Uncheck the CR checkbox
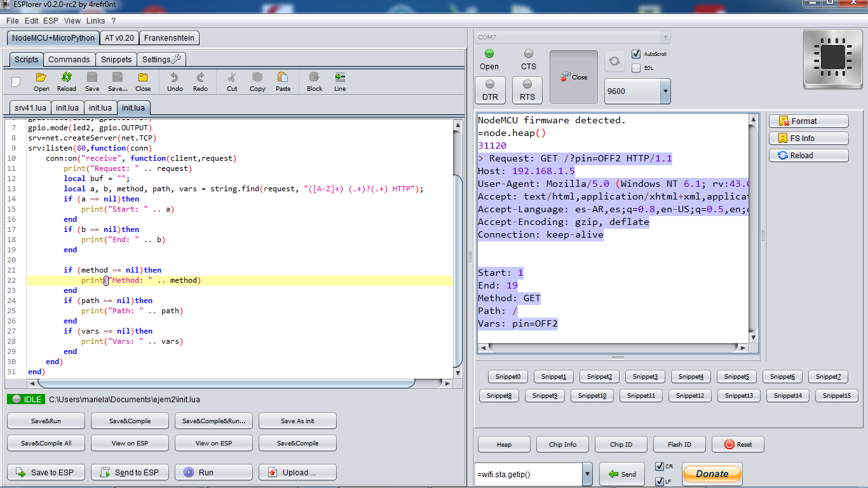868x488 pixels. 660,466
